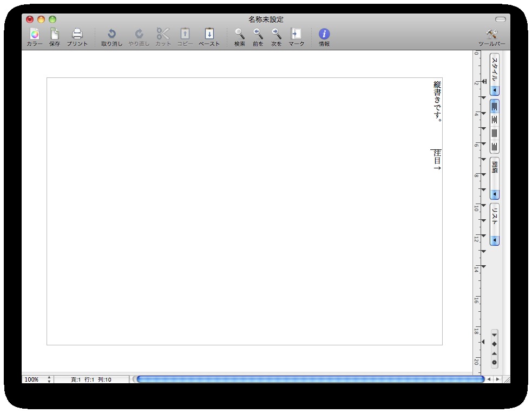
Task: Minimize window with yellow button
Action: pos(41,19)
